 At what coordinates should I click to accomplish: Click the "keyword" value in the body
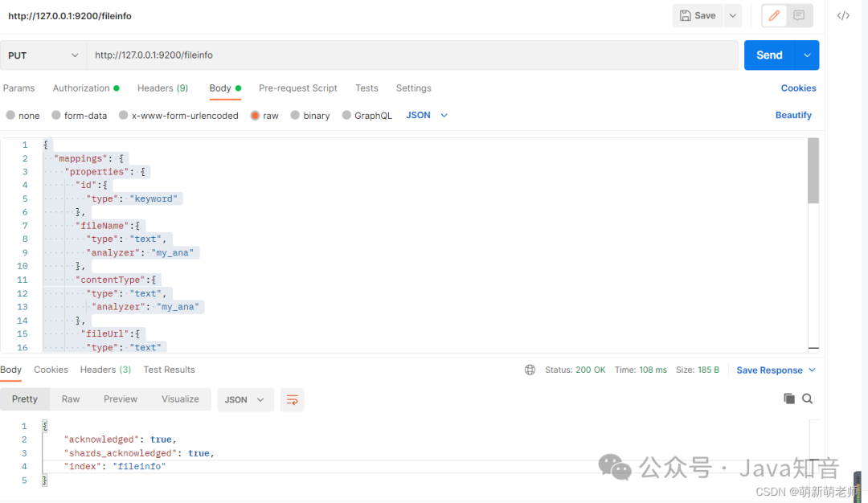pos(154,198)
